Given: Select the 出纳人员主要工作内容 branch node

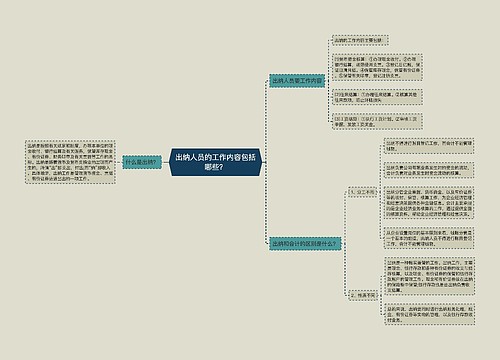Looking at the screenshot, I should [x=297, y=81].
